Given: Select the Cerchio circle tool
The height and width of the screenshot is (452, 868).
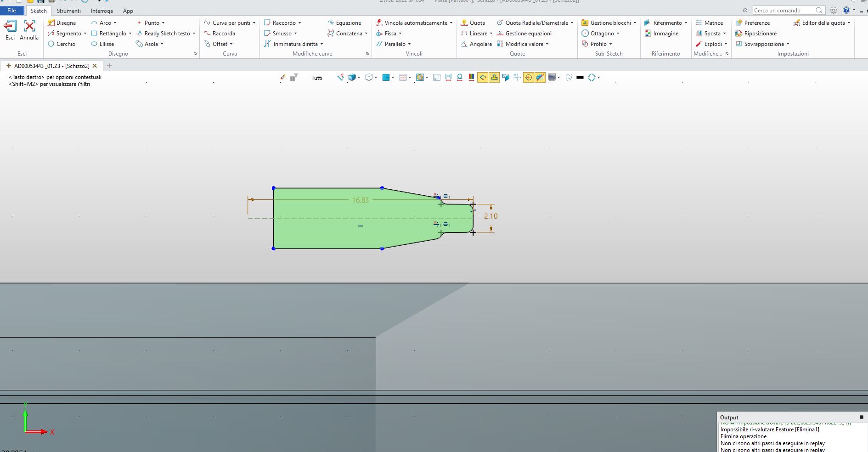Looking at the screenshot, I should tap(62, 44).
